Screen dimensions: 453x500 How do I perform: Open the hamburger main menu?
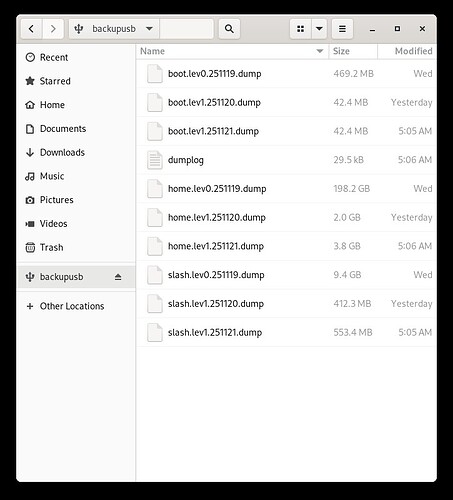[x=342, y=29]
